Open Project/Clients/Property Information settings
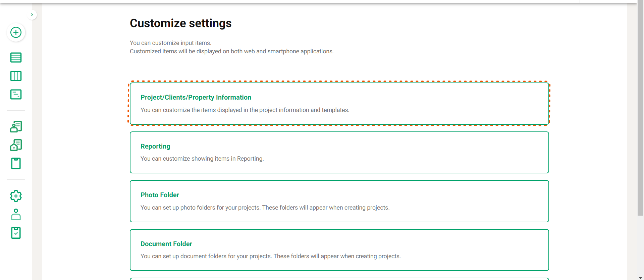The width and height of the screenshot is (644, 280). coord(196,97)
